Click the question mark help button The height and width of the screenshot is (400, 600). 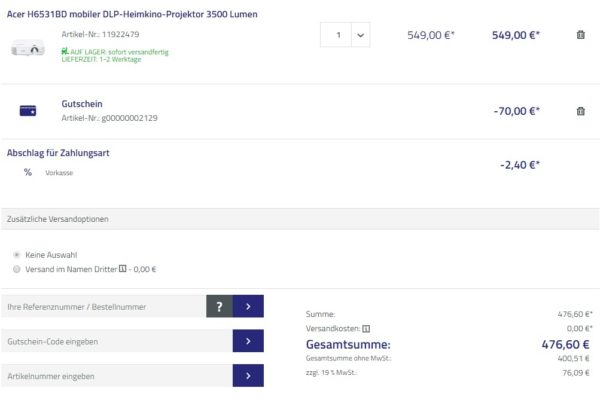pos(219,306)
